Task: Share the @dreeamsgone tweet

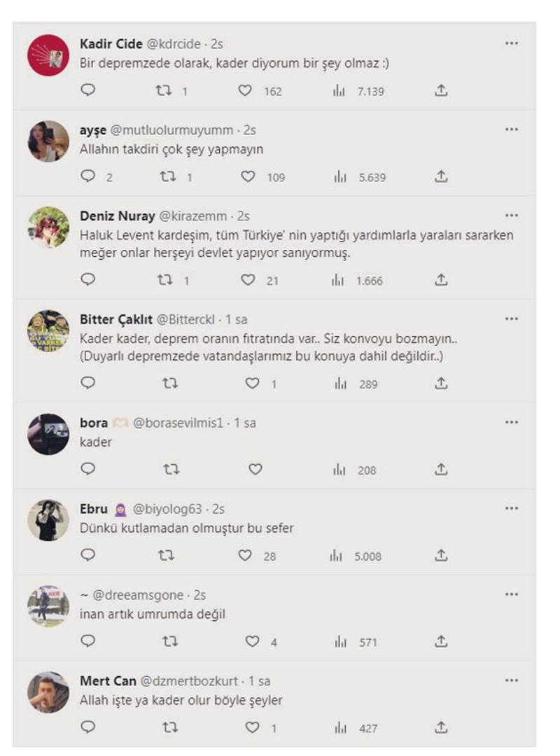Action: tap(441, 641)
